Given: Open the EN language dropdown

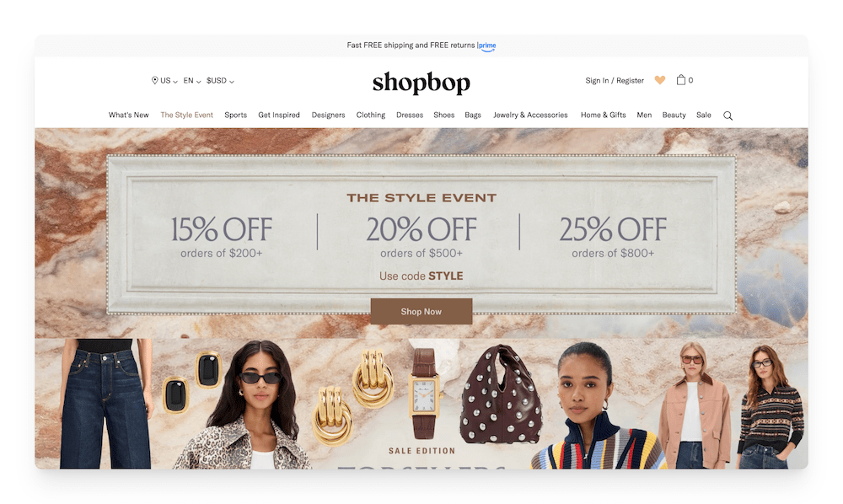Looking at the screenshot, I should 192,81.
